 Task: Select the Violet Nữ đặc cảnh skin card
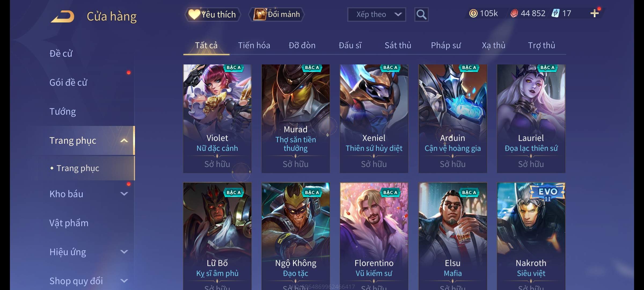point(217,118)
